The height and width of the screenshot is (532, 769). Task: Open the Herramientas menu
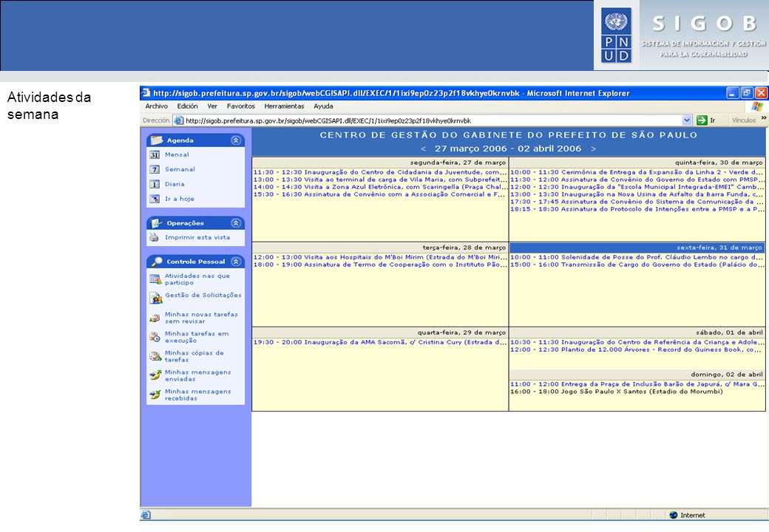[x=284, y=106]
